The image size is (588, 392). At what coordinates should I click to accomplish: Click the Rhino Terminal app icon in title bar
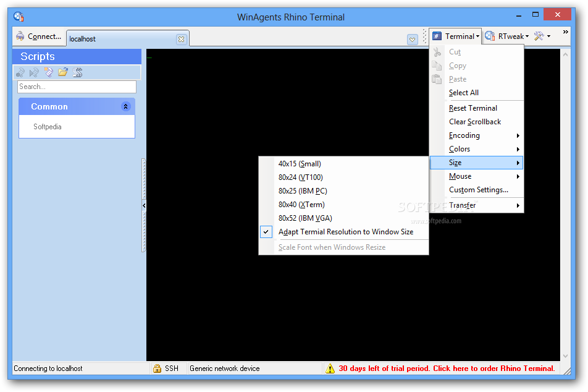pos(19,17)
